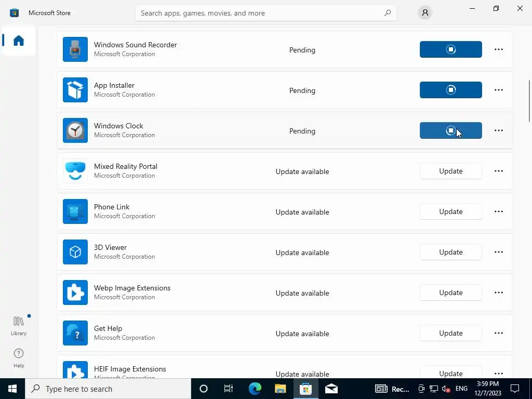Image resolution: width=532 pixels, height=399 pixels.
Task: Click the network tray icon
Action: pyautogui.click(x=434, y=389)
